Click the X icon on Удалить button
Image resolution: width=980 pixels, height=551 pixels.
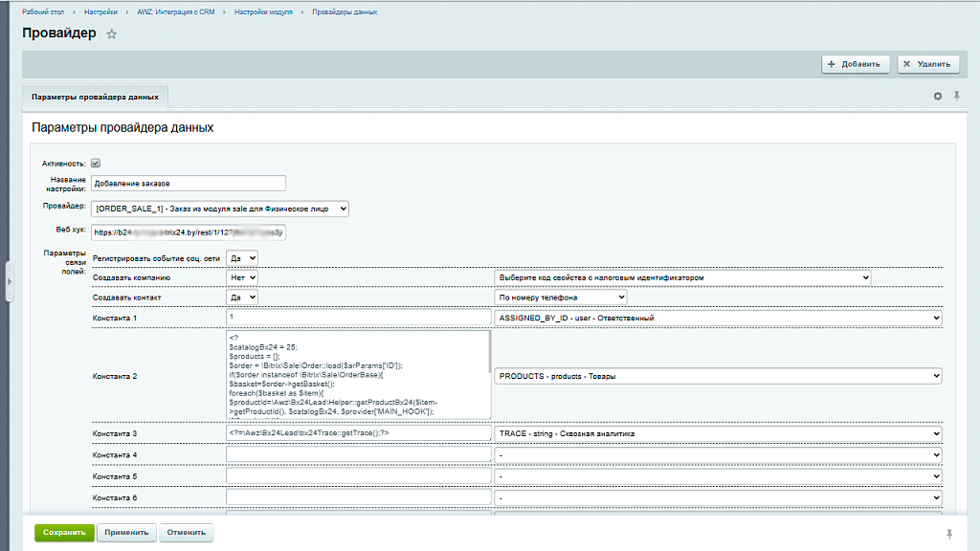(x=906, y=64)
